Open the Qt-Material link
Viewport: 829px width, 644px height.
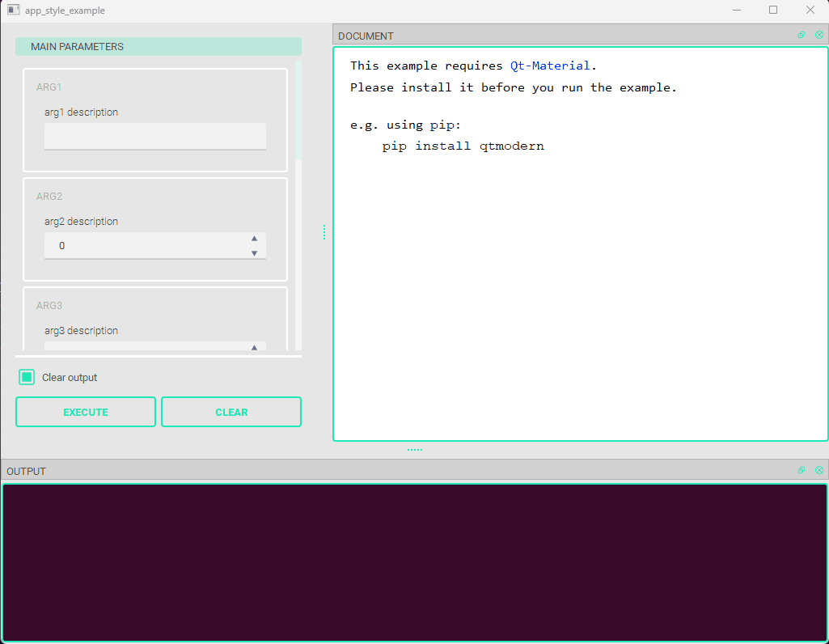pyautogui.click(x=550, y=66)
